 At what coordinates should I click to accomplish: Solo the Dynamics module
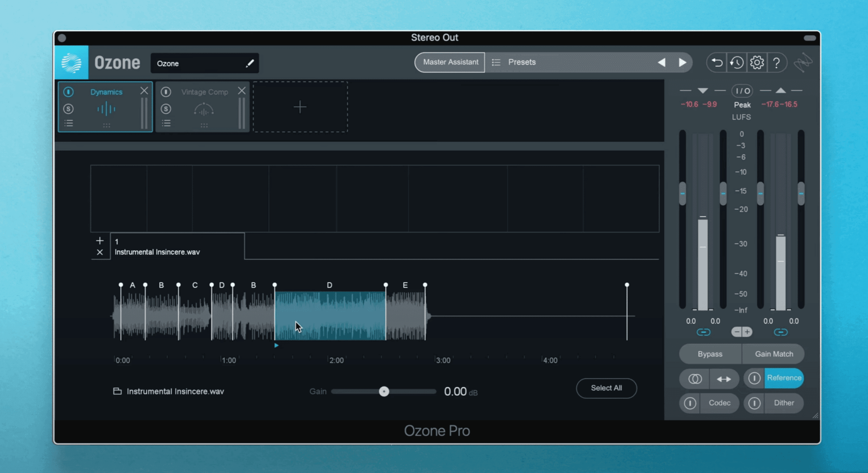pyautogui.click(x=68, y=109)
